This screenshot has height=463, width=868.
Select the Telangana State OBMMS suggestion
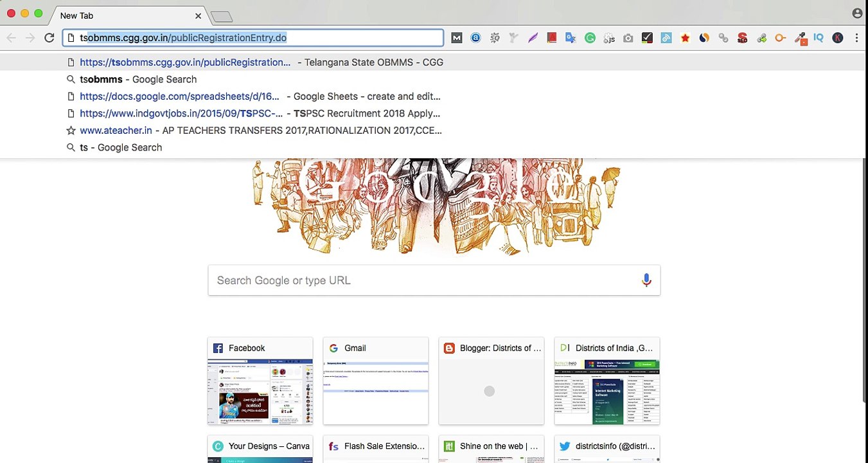pyautogui.click(x=432, y=62)
